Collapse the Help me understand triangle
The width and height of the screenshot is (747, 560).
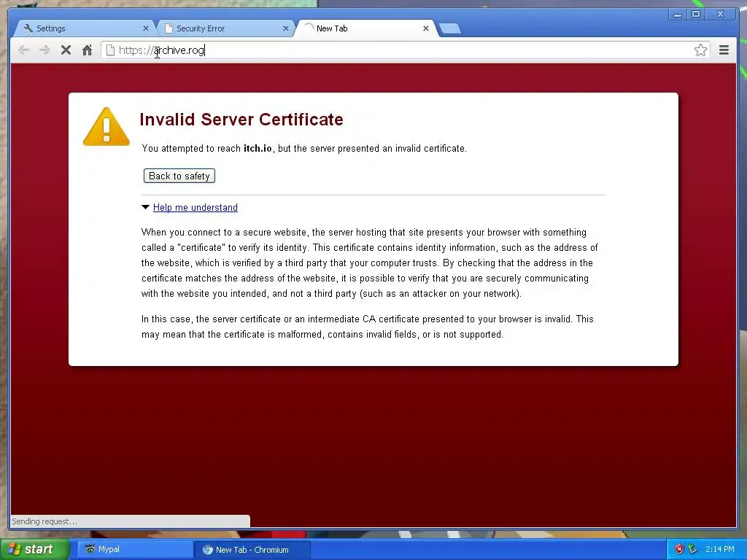tap(146, 207)
